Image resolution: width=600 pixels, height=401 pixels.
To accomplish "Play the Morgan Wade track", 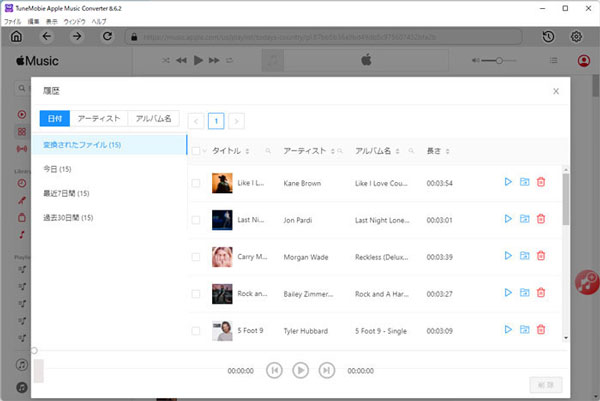I will (508, 256).
